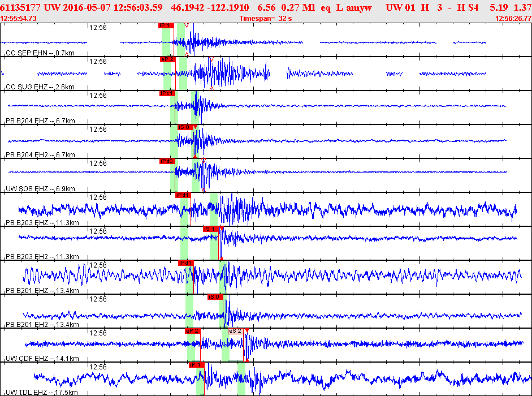Select the UW CDF EHZ -- 14.1km channel label
Viewport: 532px width, 396px height.
42,359
